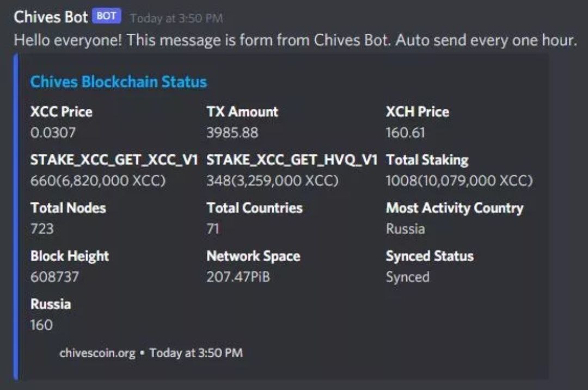Image resolution: width=588 pixels, height=390 pixels.
Task: Click the STAKE_XCC_GET_HVQ_V1 field label
Action: click(292, 160)
